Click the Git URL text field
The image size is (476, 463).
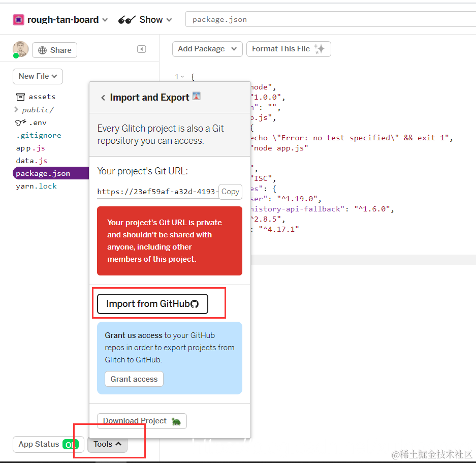point(158,192)
